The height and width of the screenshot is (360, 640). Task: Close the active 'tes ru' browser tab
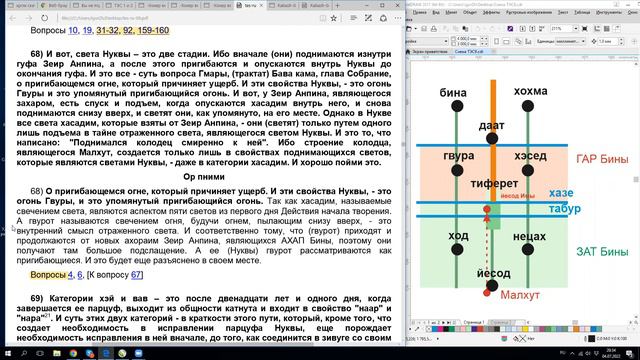pyautogui.click(x=262, y=5)
